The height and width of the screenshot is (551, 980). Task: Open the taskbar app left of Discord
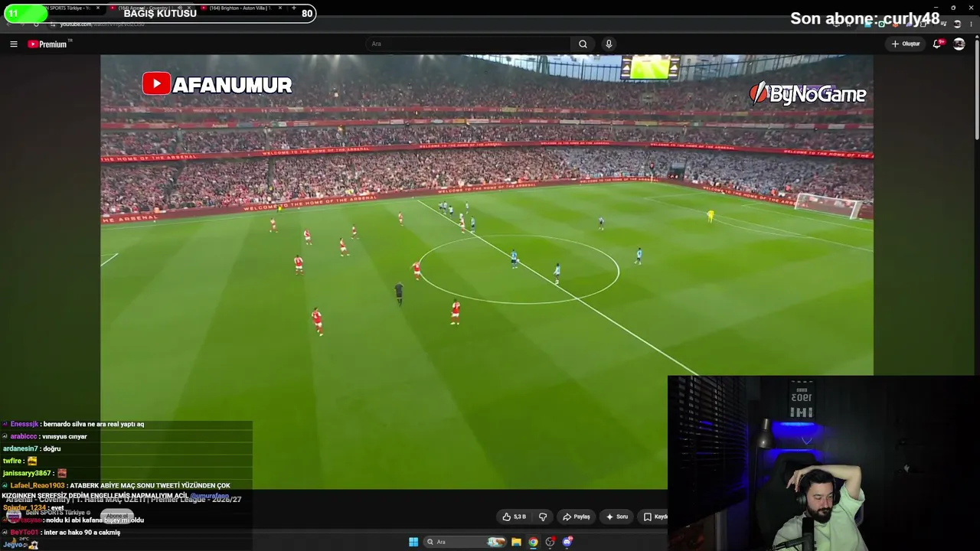click(550, 542)
